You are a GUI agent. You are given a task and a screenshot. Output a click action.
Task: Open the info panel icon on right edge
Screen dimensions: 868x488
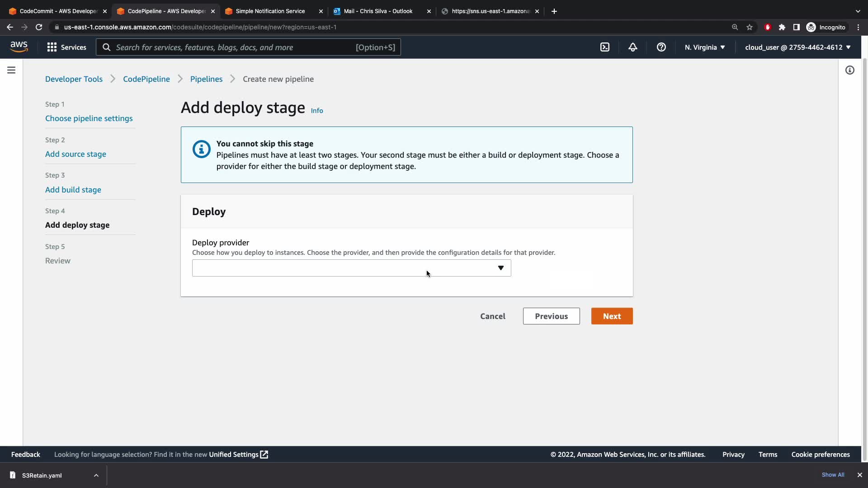point(850,70)
